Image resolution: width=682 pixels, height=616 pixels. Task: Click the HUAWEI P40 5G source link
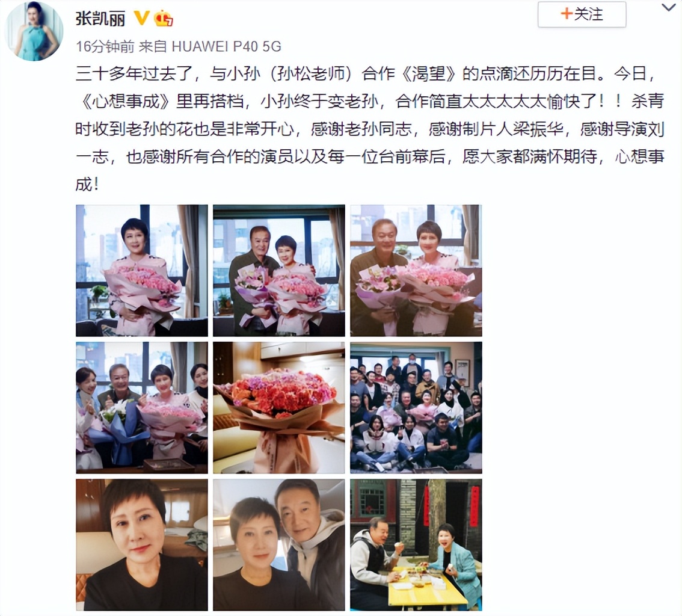227,46
